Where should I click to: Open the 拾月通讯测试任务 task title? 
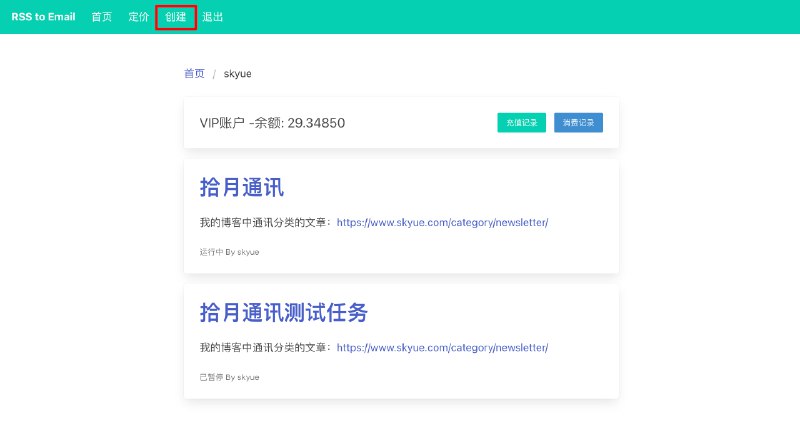[283, 313]
